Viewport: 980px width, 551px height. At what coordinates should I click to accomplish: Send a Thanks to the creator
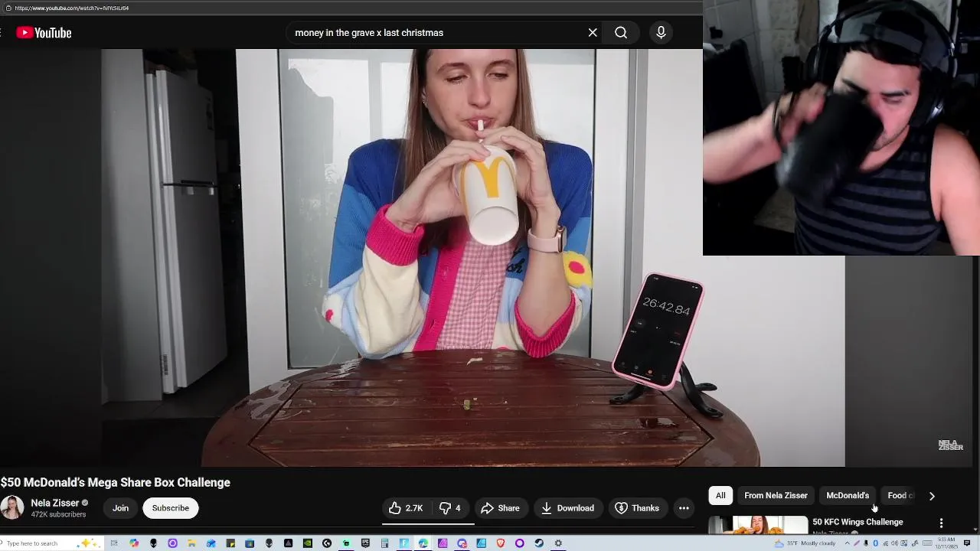[x=637, y=508]
